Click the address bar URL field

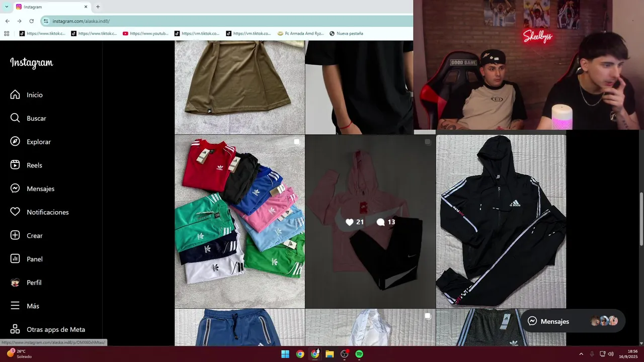(x=226, y=21)
